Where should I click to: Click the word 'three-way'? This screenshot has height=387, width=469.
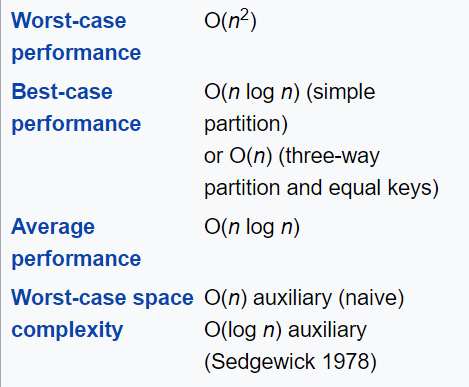coord(333,156)
